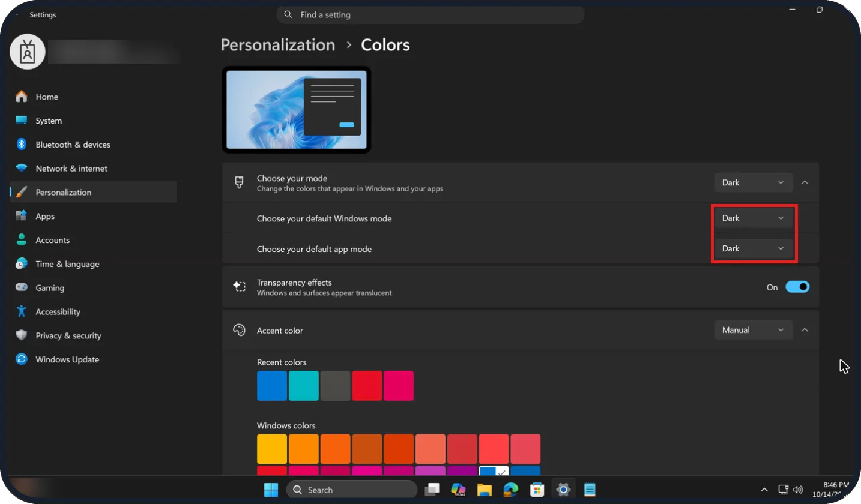Collapse the Accent color section

point(805,330)
